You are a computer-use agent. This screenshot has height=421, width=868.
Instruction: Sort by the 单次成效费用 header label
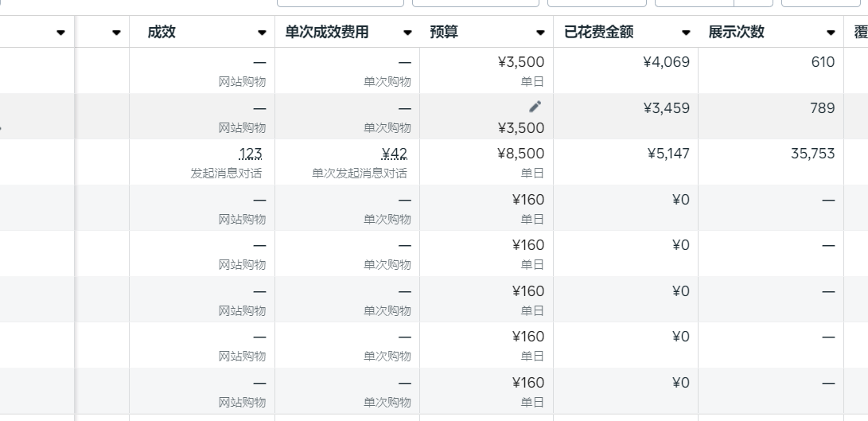coord(327,33)
